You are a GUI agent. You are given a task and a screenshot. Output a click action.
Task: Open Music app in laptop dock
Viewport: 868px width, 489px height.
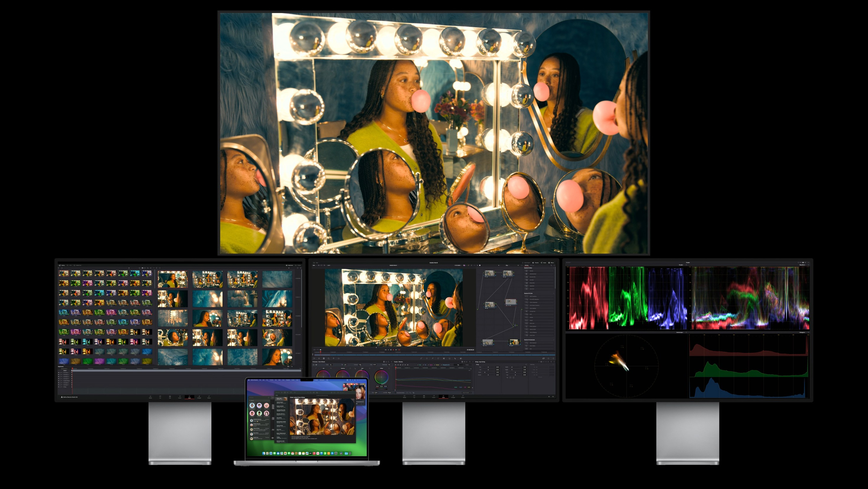tap(314, 453)
